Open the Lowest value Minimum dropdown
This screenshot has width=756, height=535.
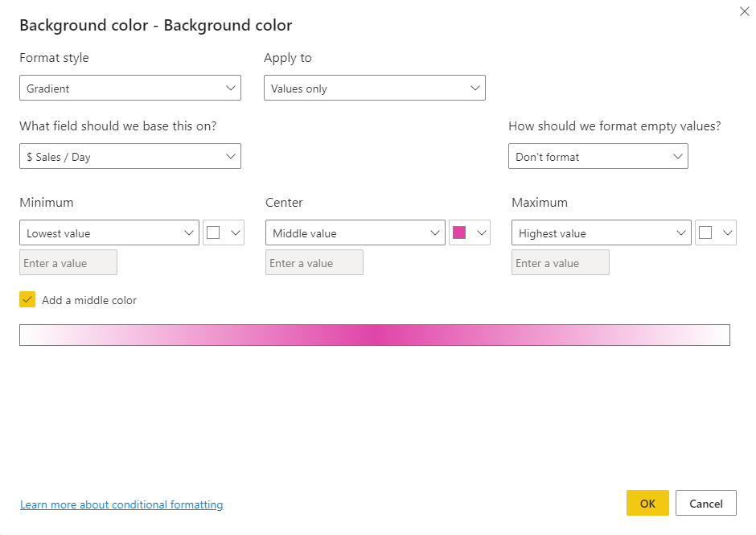[x=109, y=233]
